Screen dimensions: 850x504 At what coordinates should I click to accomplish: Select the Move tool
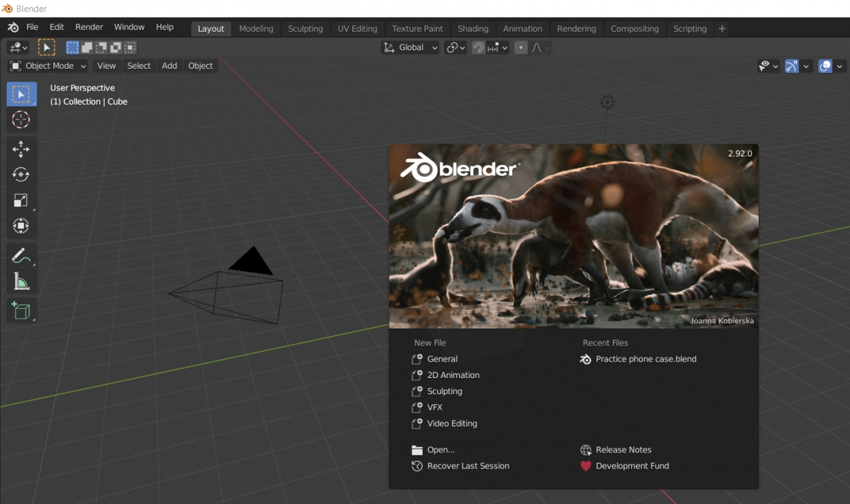pyautogui.click(x=21, y=149)
